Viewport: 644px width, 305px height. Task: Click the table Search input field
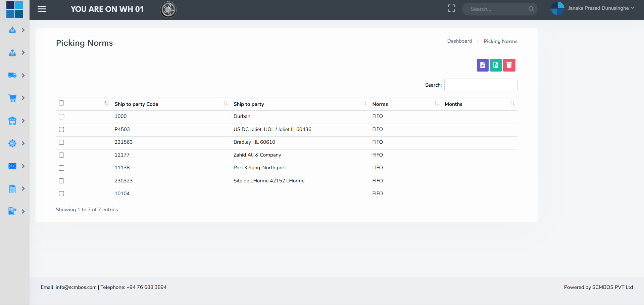pos(481,85)
